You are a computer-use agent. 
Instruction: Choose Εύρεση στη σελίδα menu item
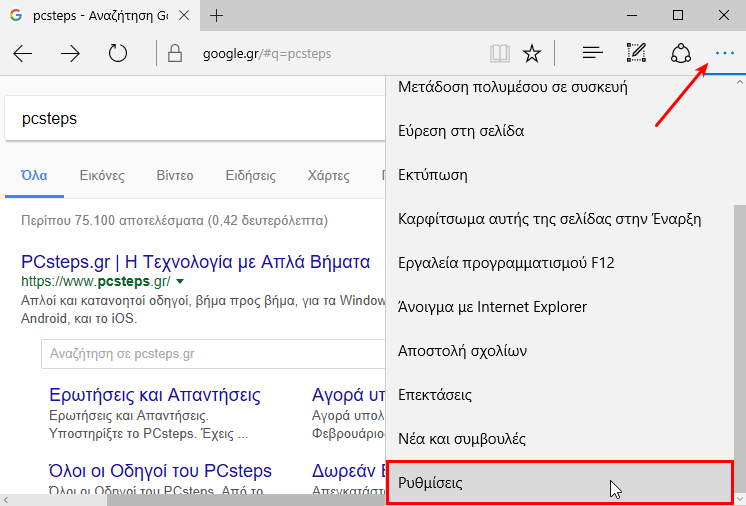(x=461, y=131)
